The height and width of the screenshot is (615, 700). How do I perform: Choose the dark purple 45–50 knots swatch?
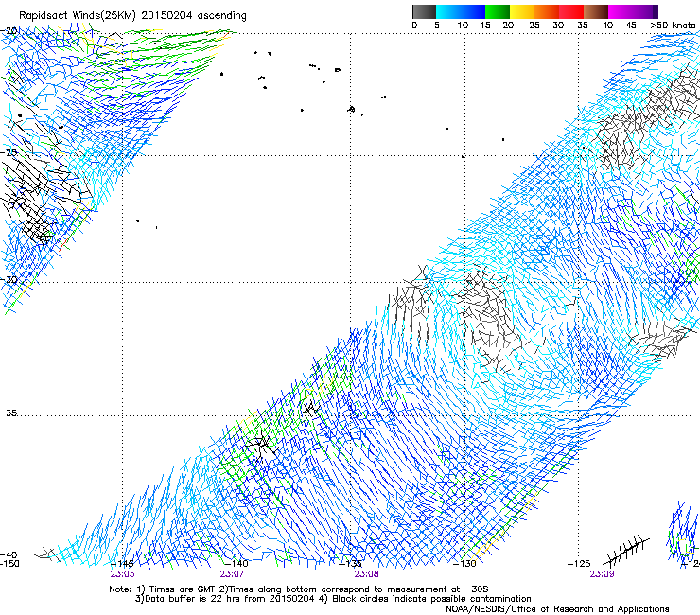pos(645,11)
